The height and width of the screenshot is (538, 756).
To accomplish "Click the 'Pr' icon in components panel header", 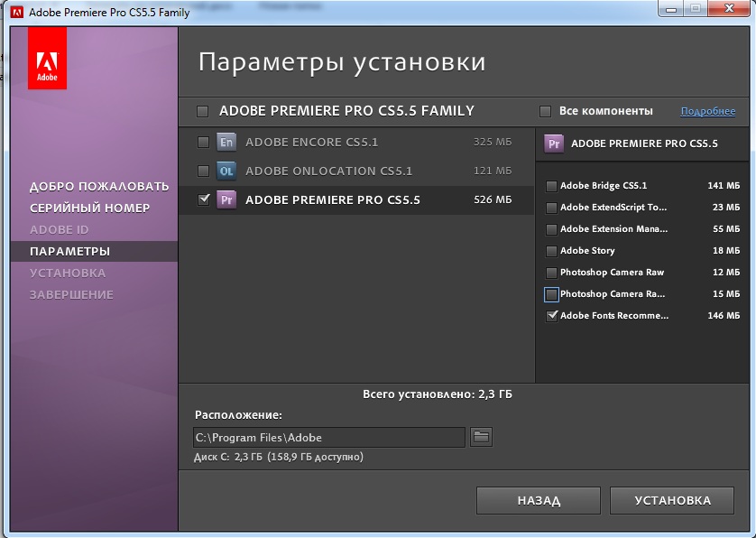I will tap(555, 144).
